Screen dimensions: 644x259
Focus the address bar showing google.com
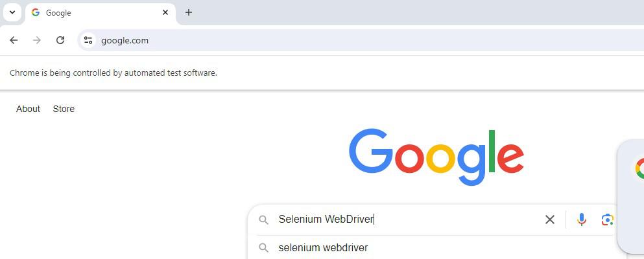[324, 40]
